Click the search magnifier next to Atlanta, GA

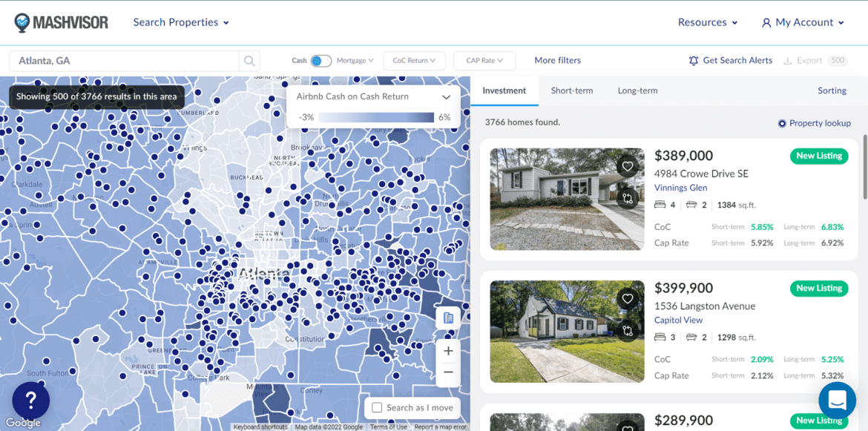click(249, 60)
